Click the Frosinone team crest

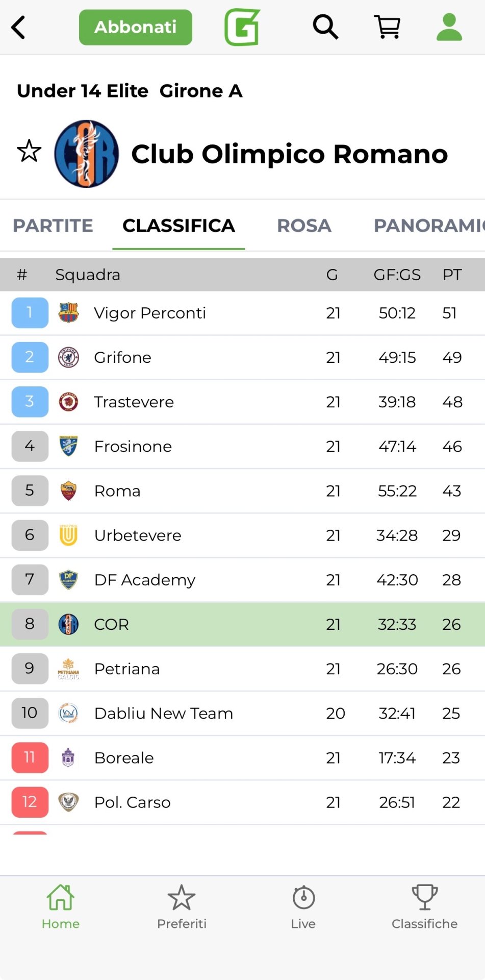[x=68, y=446]
